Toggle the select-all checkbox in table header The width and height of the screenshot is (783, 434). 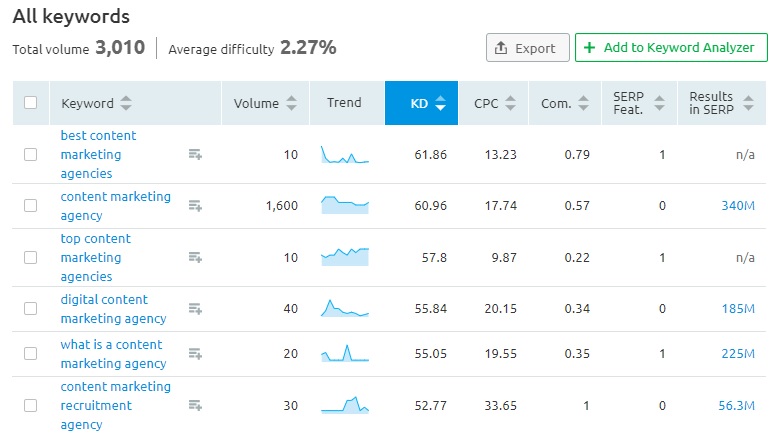pos(31,103)
